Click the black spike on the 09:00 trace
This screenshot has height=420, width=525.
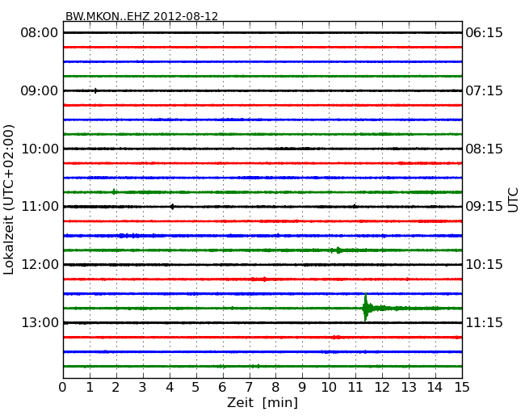(x=95, y=90)
